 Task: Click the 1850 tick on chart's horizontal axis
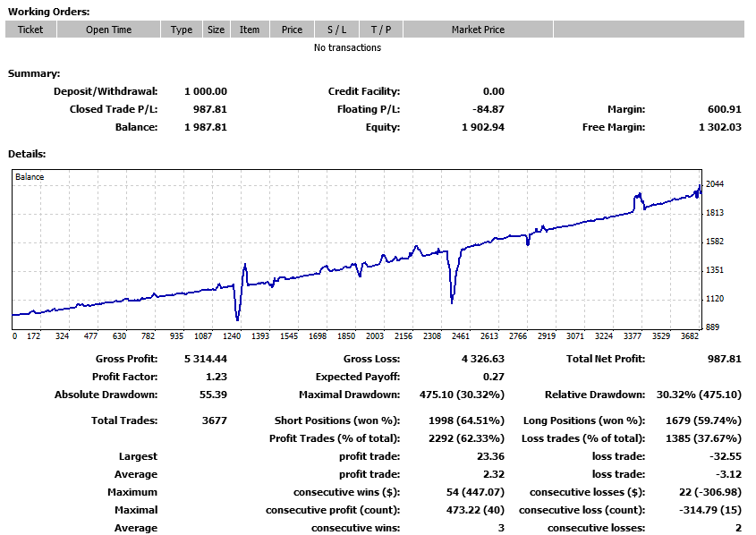coord(345,336)
